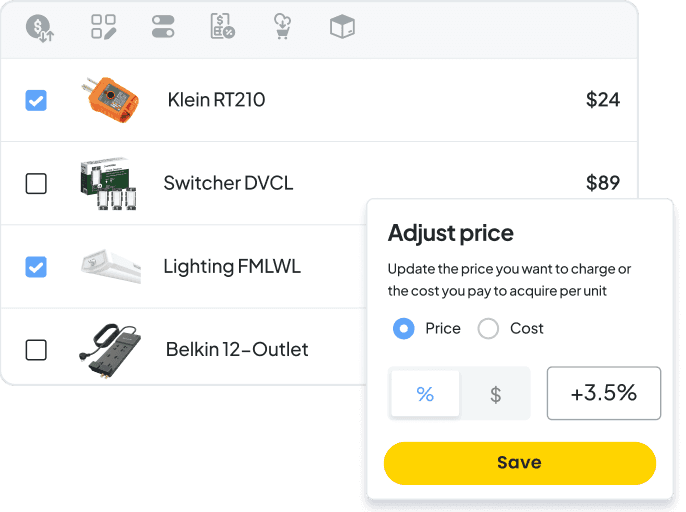
Task: Uncheck the Lighting FMLWL checkbox
Action: tap(36, 267)
